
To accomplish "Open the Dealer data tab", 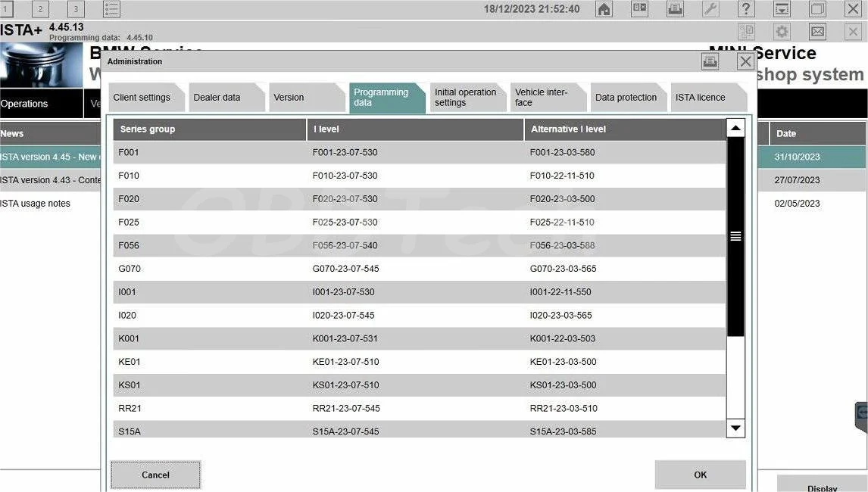I will [x=226, y=98].
